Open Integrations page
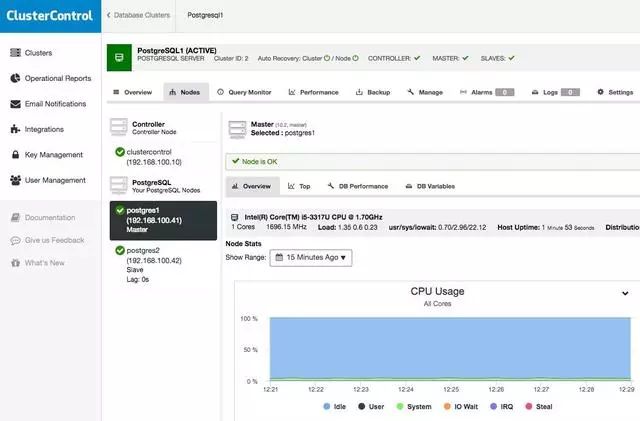The width and height of the screenshot is (640, 421). (x=44, y=129)
